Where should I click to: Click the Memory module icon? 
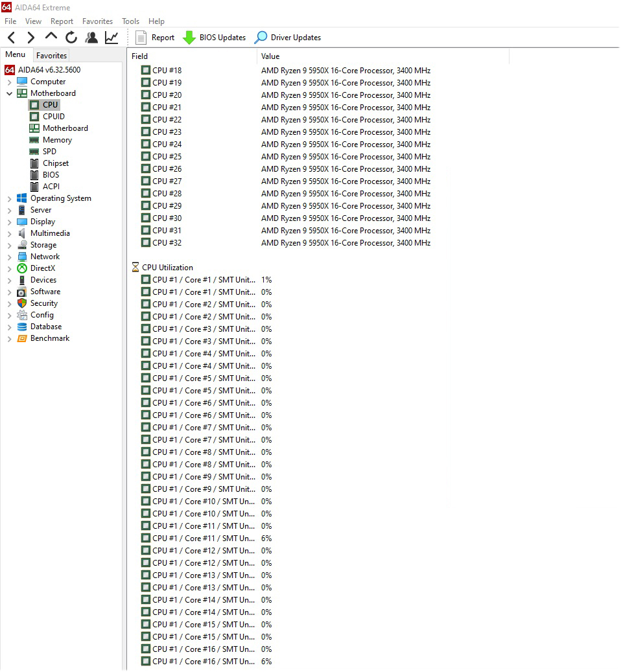tap(34, 140)
